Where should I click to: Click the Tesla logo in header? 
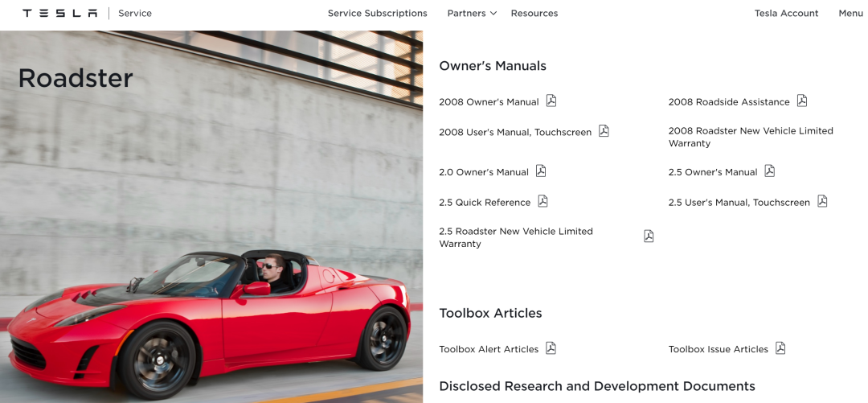pyautogui.click(x=59, y=14)
